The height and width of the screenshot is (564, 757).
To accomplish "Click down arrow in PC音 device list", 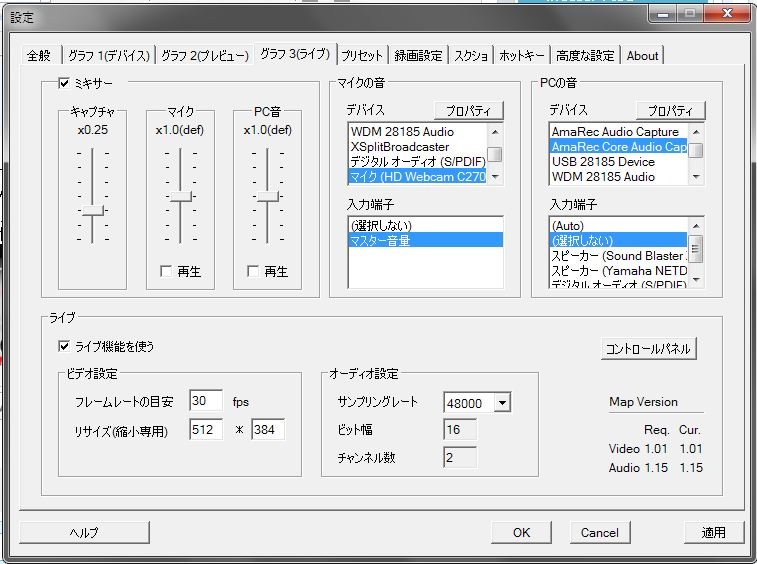I will click(x=696, y=177).
